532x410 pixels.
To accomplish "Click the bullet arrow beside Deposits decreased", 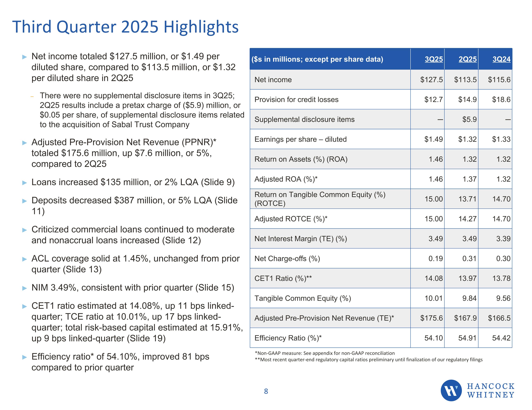I will click(x=24, y=201).
